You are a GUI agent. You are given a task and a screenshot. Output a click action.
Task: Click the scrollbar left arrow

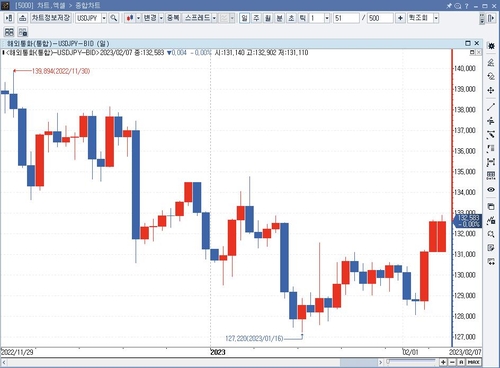coord(4,362)
